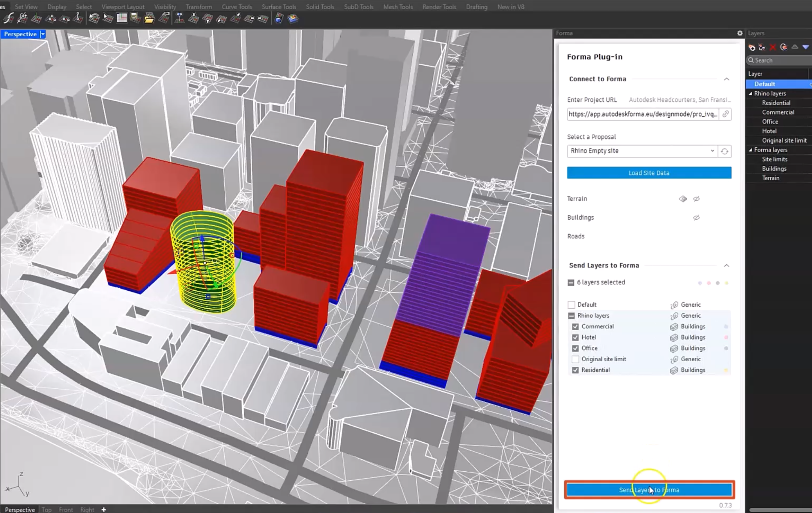Select the SubD Tools menu item
812x513 pixels.
click(358, 7)
